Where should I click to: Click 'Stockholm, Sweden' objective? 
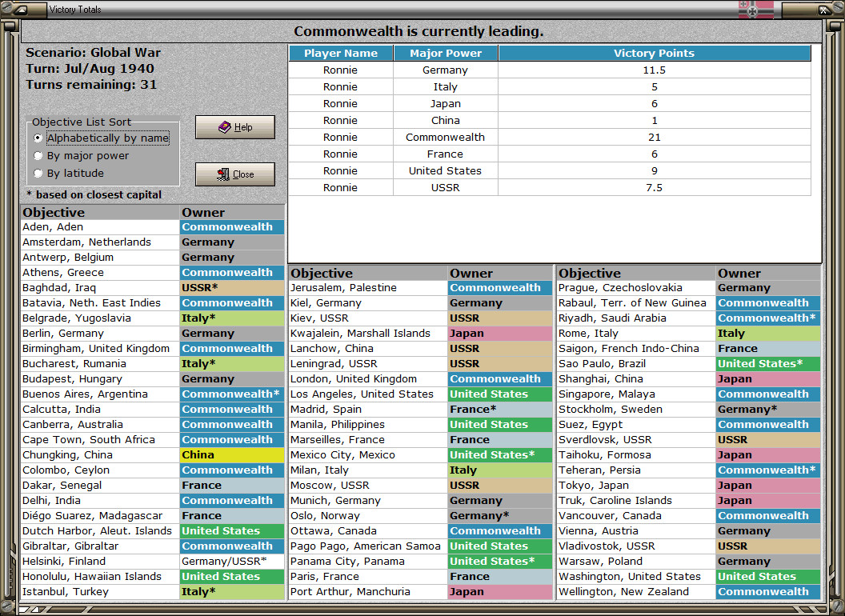(x=636, y=409)
